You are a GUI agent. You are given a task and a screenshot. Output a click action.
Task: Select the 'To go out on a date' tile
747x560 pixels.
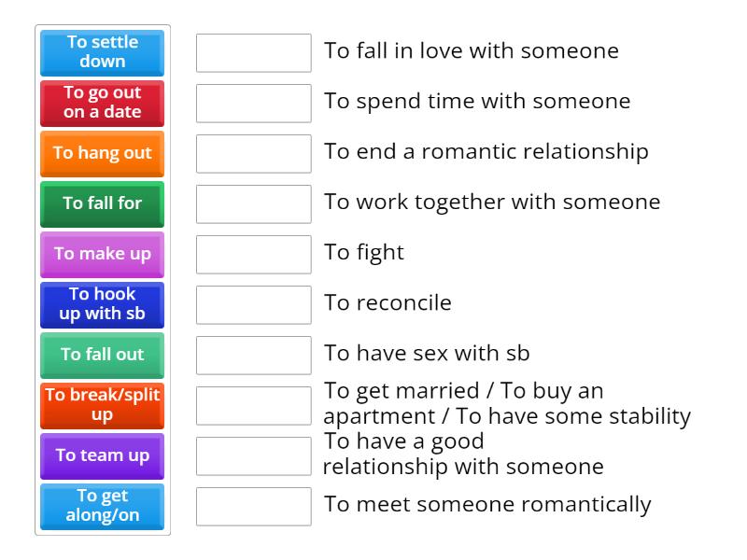(x=102, y=103)
